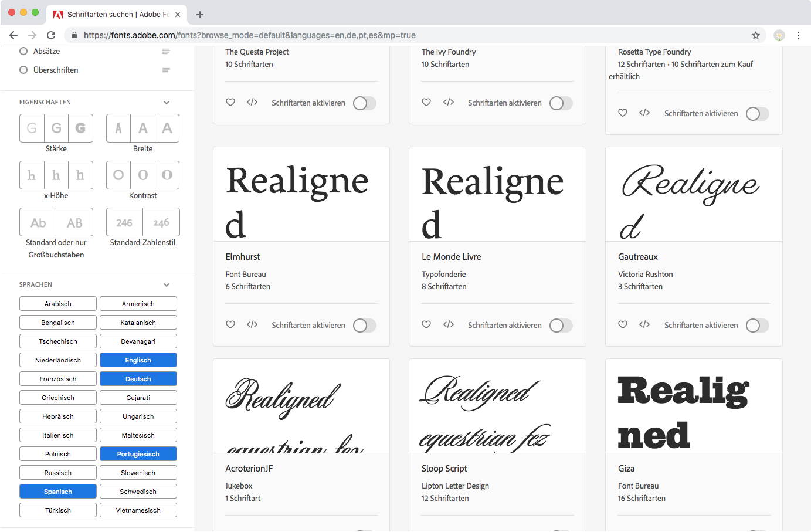Screen dimensions: 811x532
Task: Go back to previous page
Action: 13,35
